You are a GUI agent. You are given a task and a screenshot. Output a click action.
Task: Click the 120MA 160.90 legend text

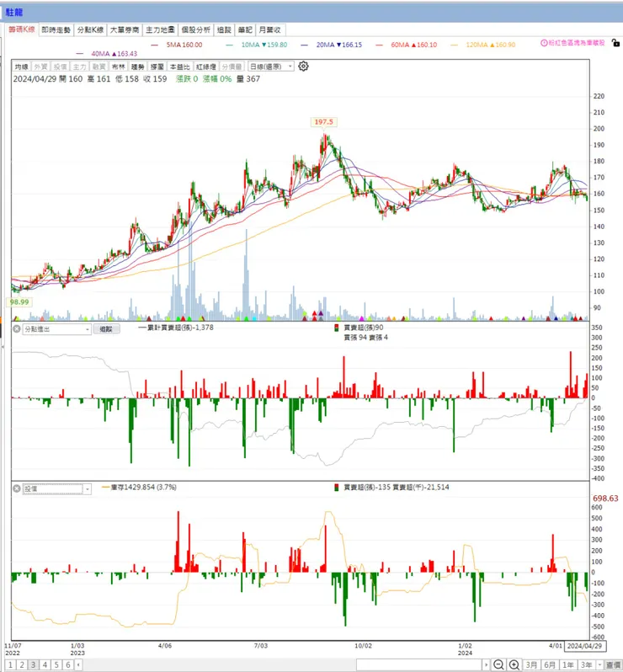[491, 45]
